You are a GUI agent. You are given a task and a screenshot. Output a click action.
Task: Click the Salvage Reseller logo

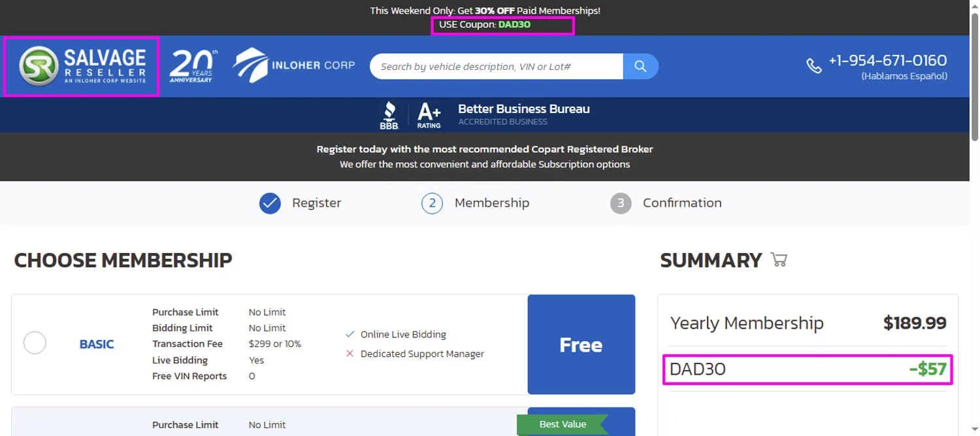tap(82, 67)
